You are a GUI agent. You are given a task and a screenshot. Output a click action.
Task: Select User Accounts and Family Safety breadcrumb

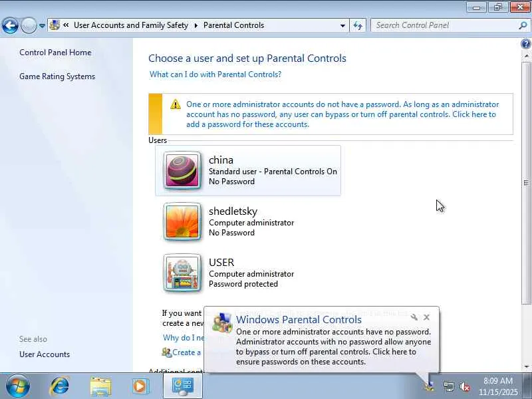131,25
